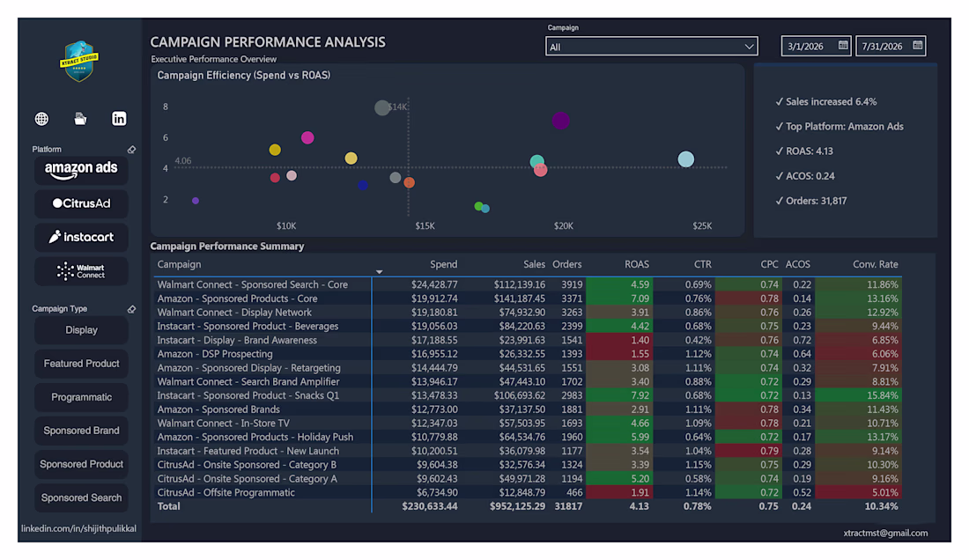Select the CitrusAd platform filter
Image resolution: width=969 pixels, height=560 pixels.
81,203
